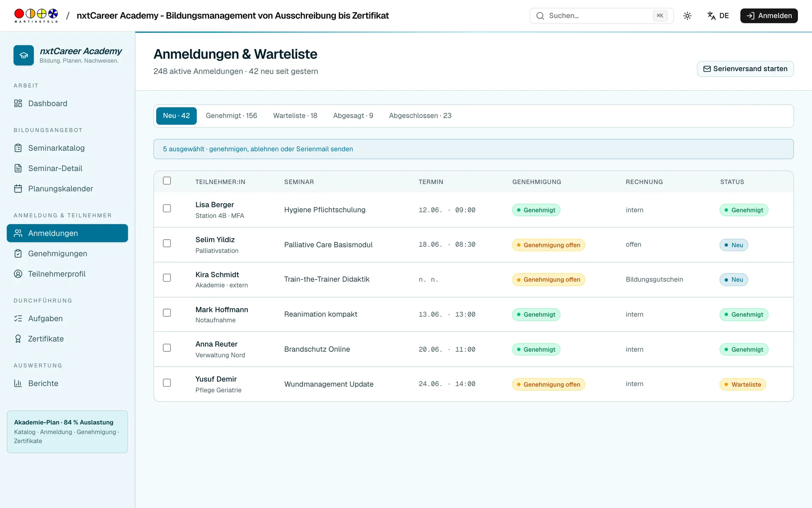Open Berichte in the sidebar

pos(67,384)
